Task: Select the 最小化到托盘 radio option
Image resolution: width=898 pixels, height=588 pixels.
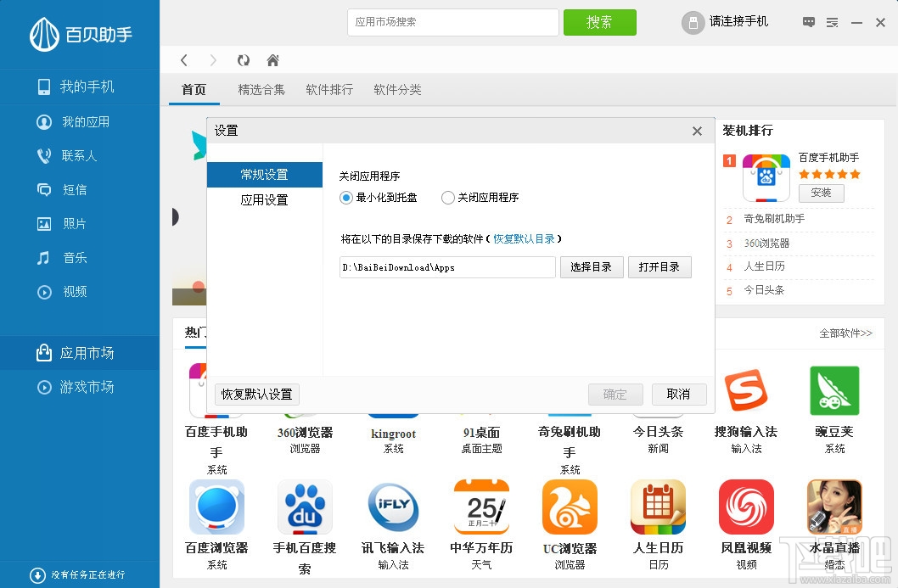Action: click(346, 198)
